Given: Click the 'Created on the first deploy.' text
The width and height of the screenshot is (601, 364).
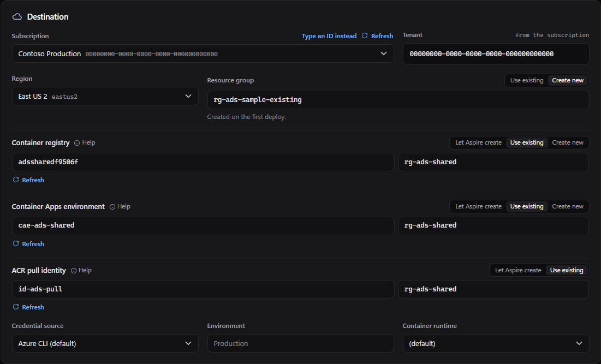Looking at the screenshot, I should [x=246, y=117].
